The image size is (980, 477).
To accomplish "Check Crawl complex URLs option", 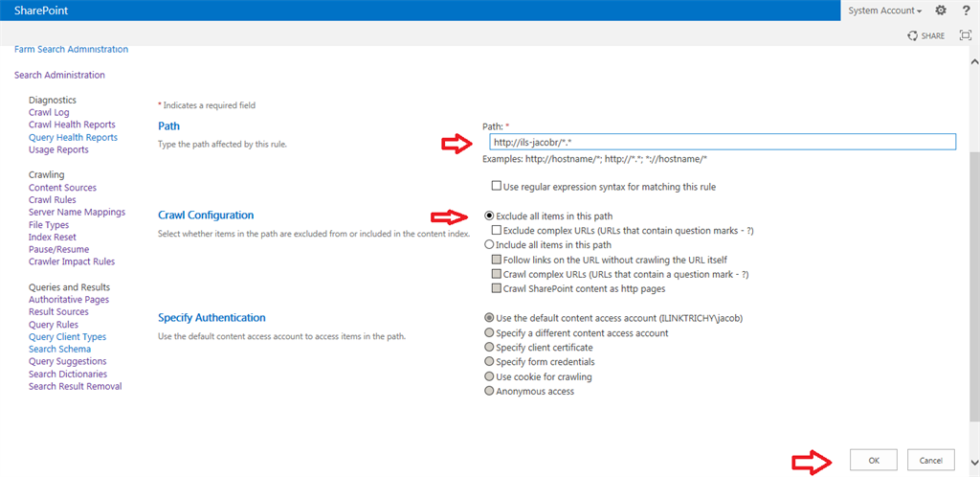I will pos(497,275).
